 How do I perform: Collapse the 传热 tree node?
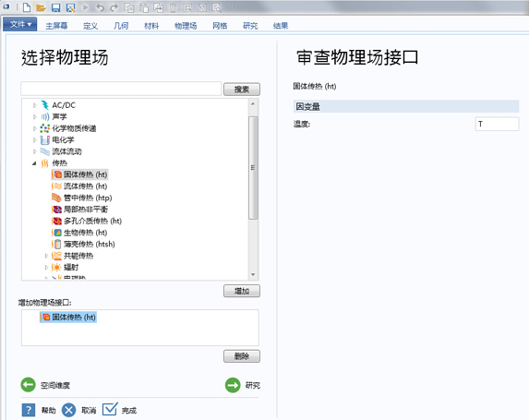click(34, 163)
